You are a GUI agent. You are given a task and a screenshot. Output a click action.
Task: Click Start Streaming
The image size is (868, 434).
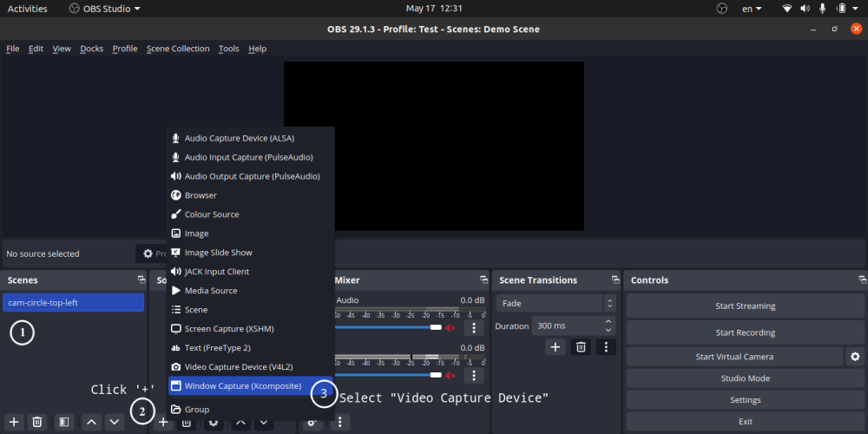tap(745, 306)
